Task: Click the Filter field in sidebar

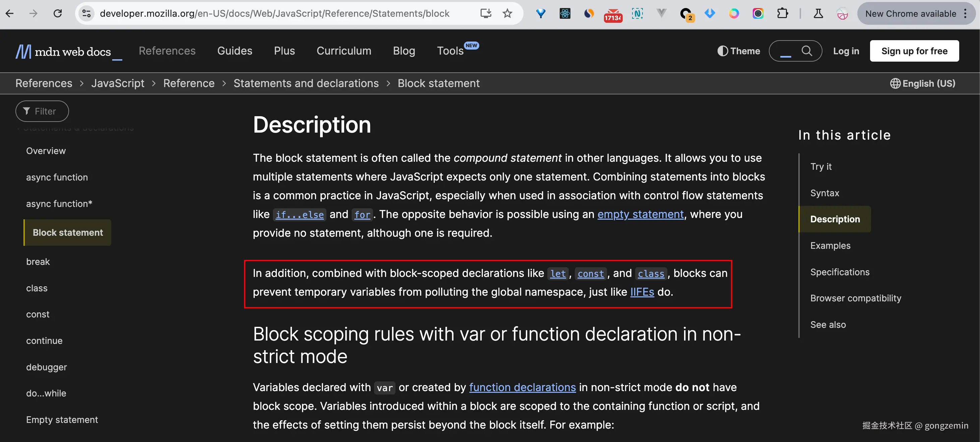Action: click(42, 112)
